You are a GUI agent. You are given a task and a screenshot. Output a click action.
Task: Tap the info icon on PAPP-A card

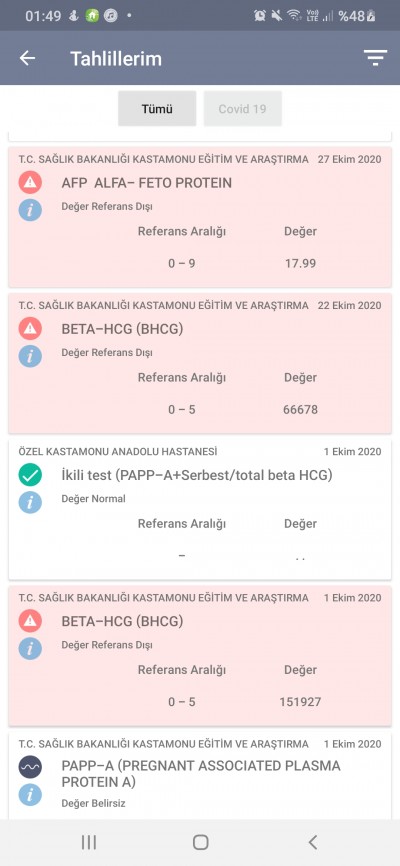coord(30,795)
